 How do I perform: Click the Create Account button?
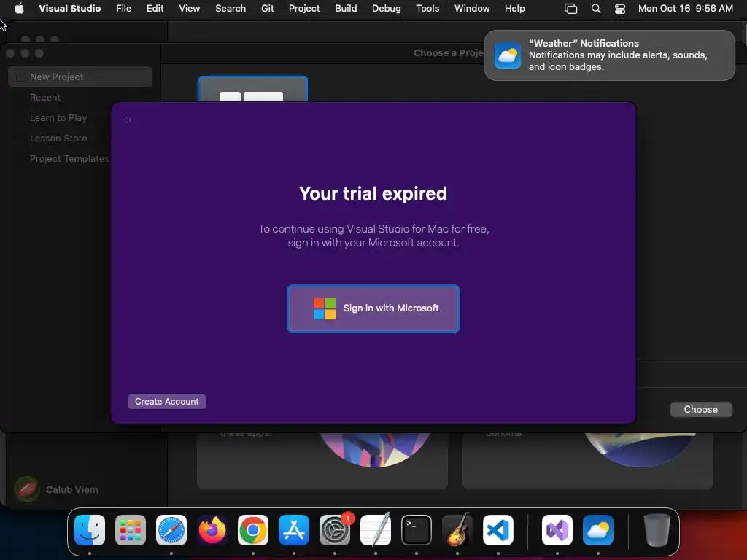pyautogui.click(x=167, y=402)
